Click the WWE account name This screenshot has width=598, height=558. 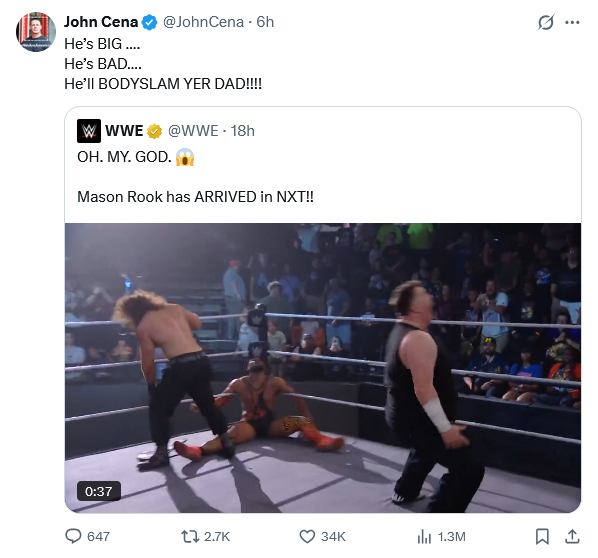[x=124, y=131]
